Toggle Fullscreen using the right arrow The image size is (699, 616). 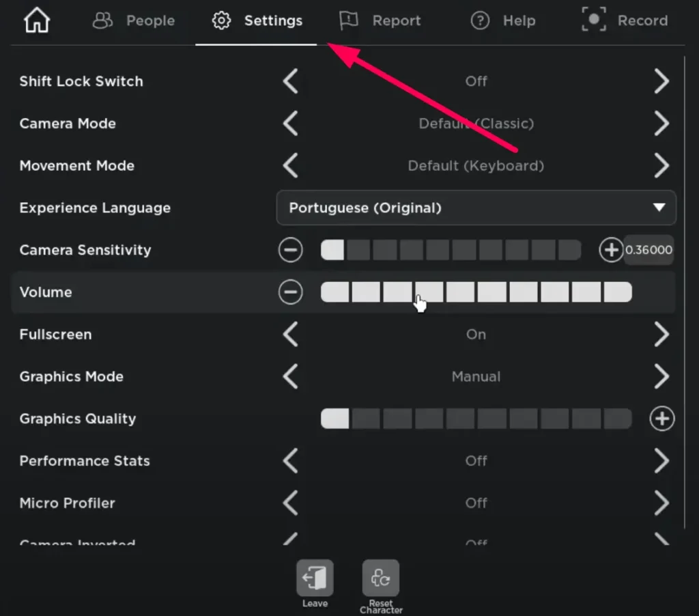661,335
